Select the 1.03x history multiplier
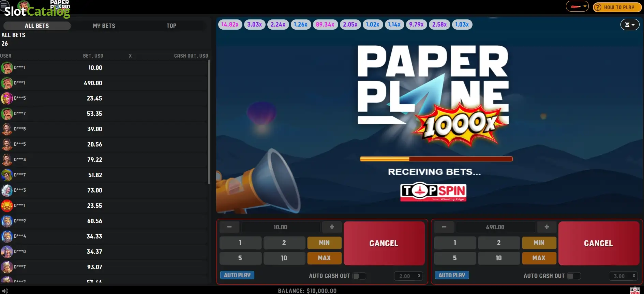 pos(462,25)
